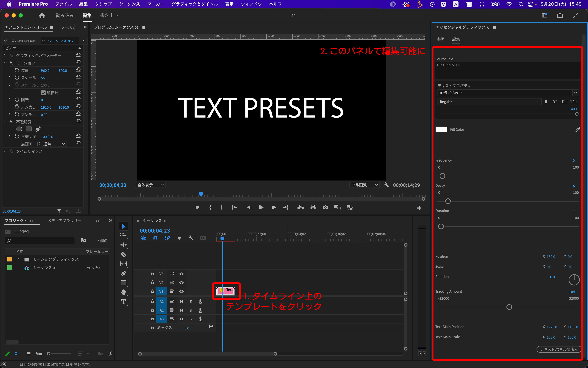Click the Source Text field TEXT PRESETS
Image resolution: width=588 pixels, height=368 pixels.
pos(508,70)
